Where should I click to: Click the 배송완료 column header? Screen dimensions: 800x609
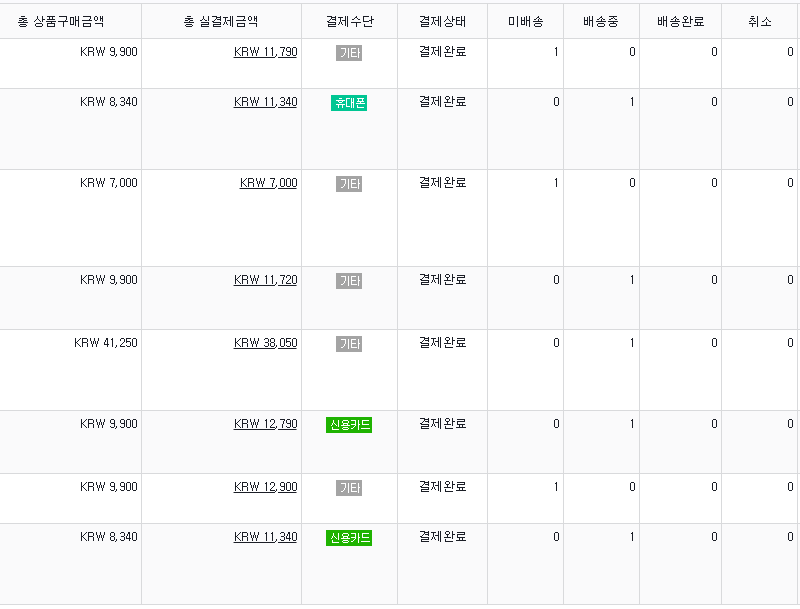pos(681,21)
